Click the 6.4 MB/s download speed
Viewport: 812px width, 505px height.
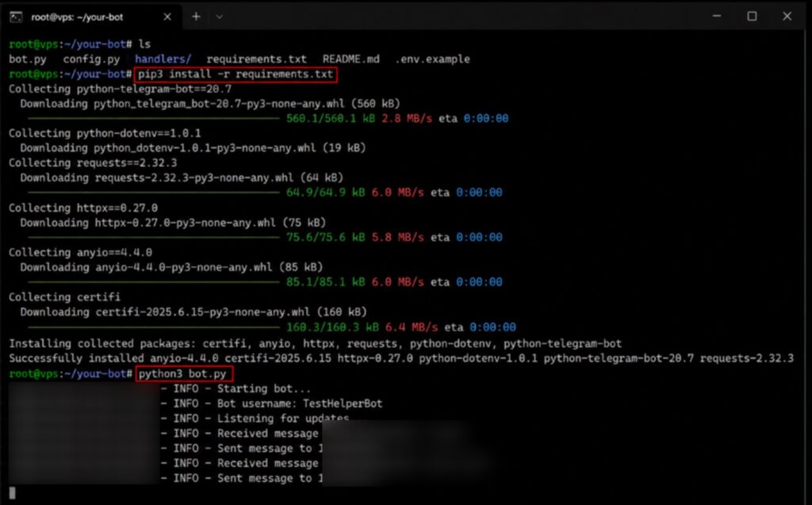(412, 327)
